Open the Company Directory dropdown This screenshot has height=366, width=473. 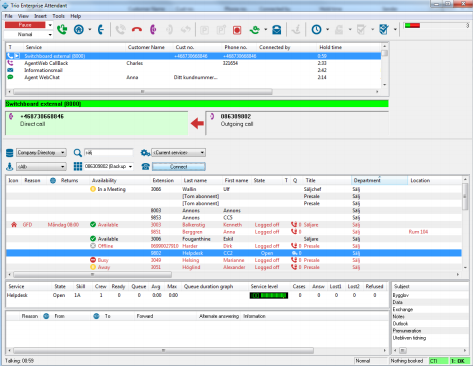(x=41, y=153)
